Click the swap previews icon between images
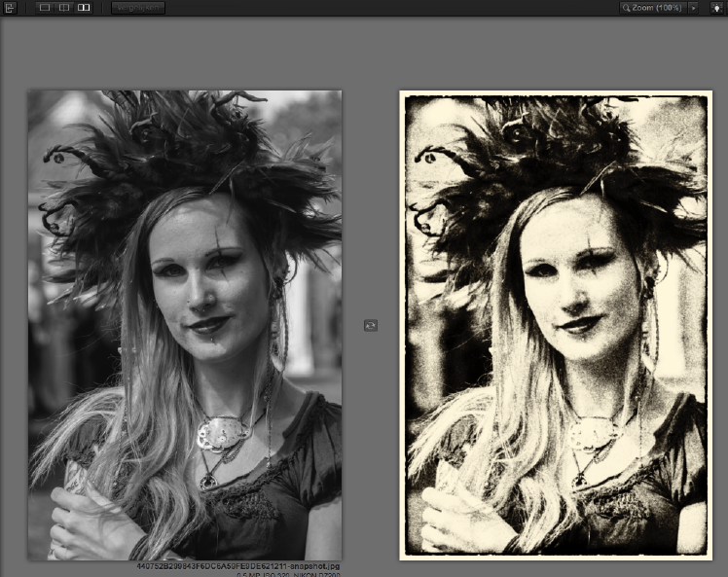 click(371, 325)
